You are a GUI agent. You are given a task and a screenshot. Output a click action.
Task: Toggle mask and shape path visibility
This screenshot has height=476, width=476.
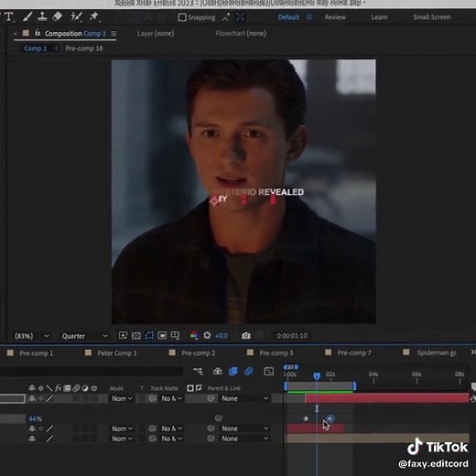149,336
